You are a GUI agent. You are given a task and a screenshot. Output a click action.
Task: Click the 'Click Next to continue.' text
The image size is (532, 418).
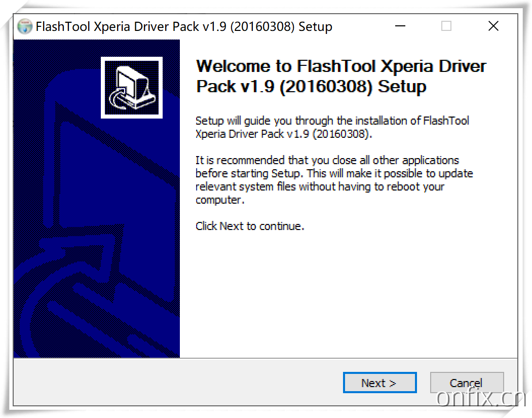point(250,226)
